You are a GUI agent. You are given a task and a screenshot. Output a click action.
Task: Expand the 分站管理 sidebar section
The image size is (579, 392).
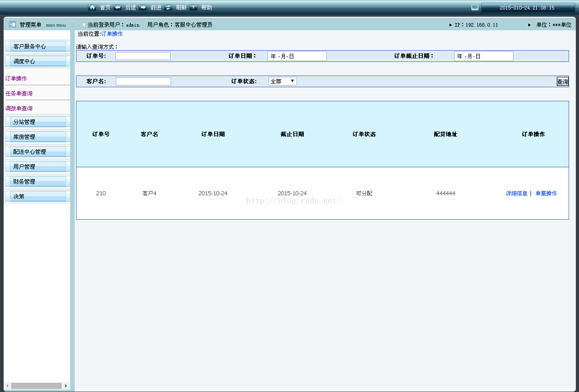click(x=35, y=122)
